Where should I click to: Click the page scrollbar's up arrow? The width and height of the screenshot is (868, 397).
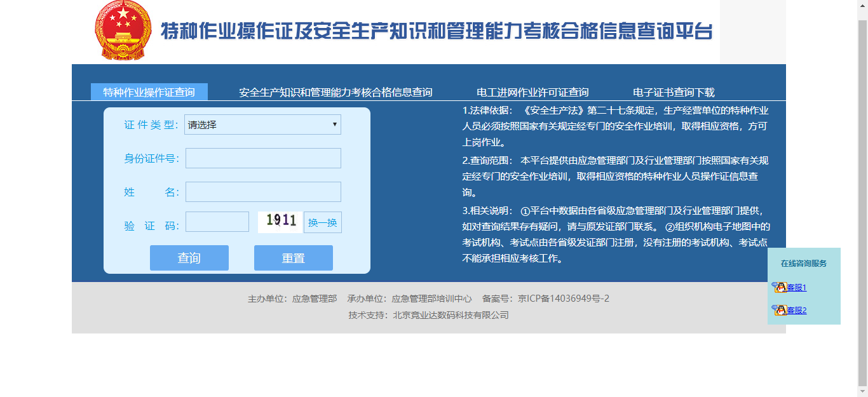point(862,5)
